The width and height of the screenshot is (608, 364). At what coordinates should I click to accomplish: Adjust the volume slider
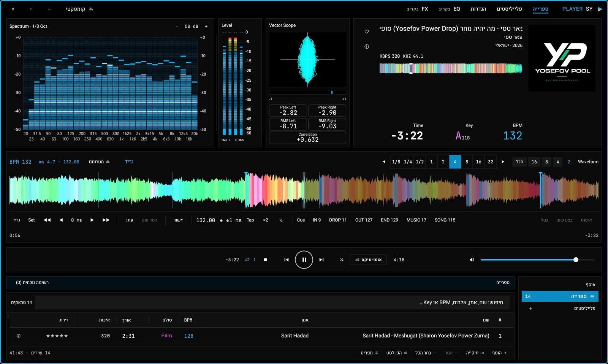pyautogui.click(x=538, y=260)
